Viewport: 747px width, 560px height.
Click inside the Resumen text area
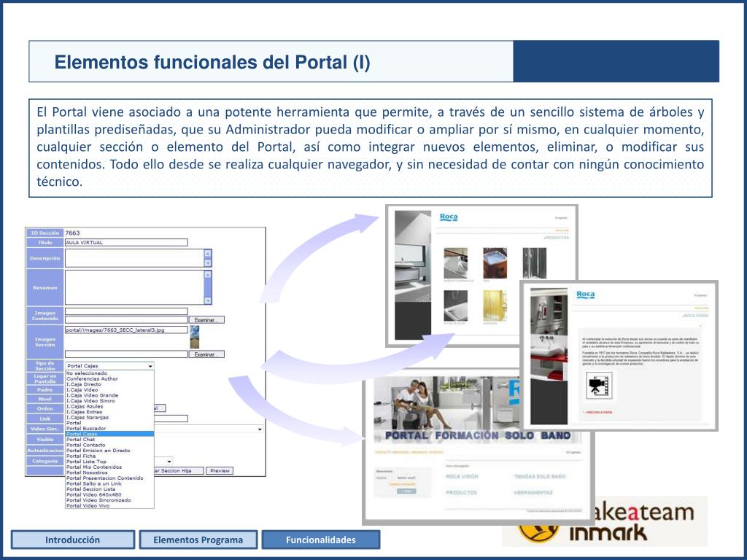tap(134, 287)
